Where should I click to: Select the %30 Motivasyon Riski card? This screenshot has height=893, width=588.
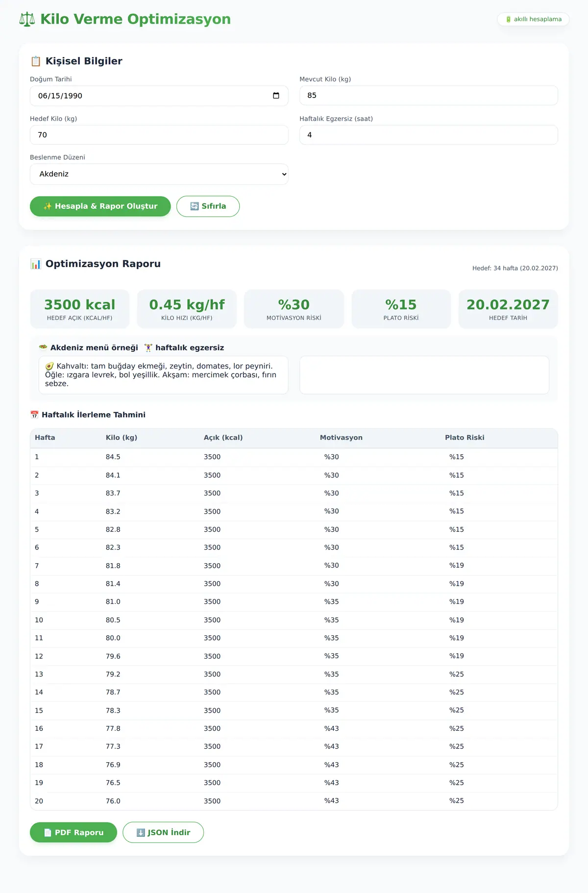pos(294,309)
